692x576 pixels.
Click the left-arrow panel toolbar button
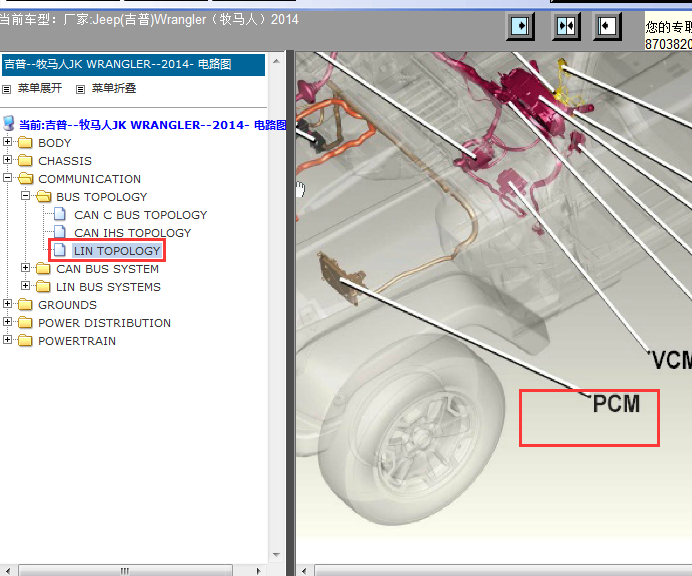(607, 26)
